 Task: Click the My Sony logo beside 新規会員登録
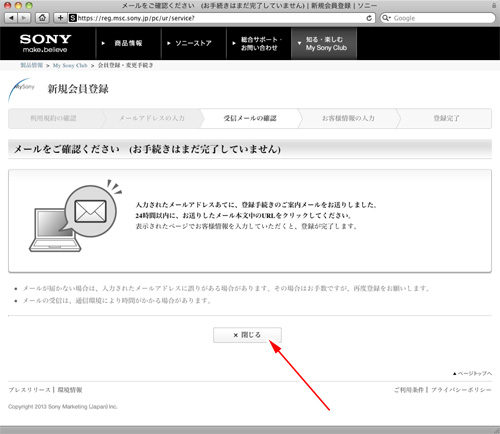pos(22,89)
